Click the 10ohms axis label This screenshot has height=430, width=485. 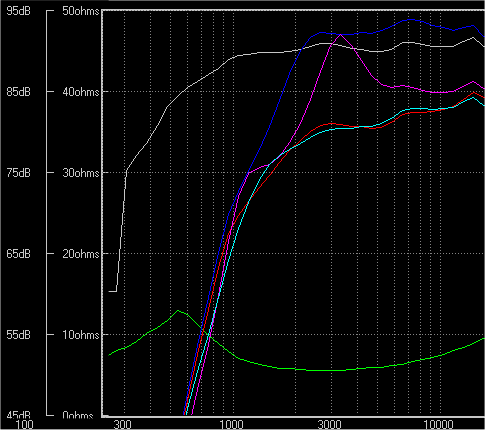pos(81,335)
